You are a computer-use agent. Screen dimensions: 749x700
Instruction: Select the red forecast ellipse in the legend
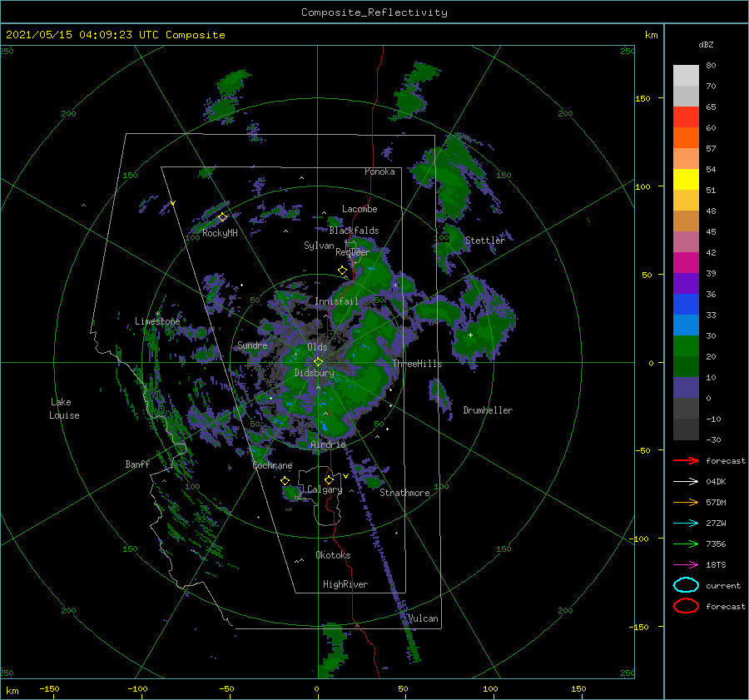point(686,606)
